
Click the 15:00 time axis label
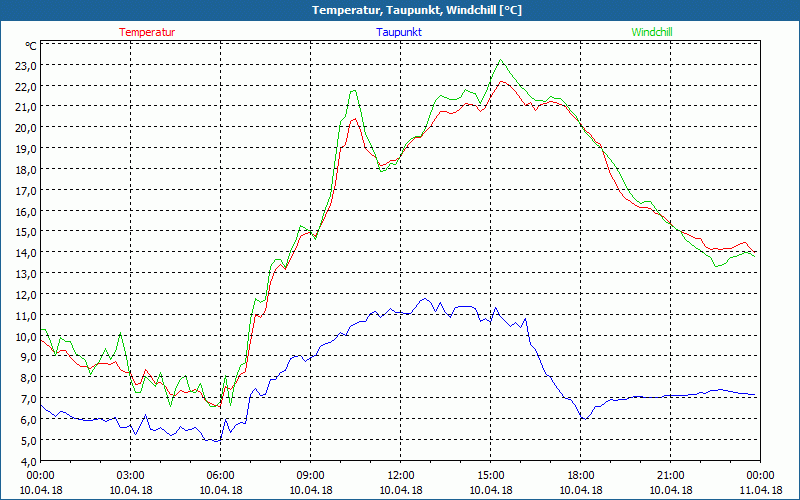pyautogui.click(x=490, y=476)
